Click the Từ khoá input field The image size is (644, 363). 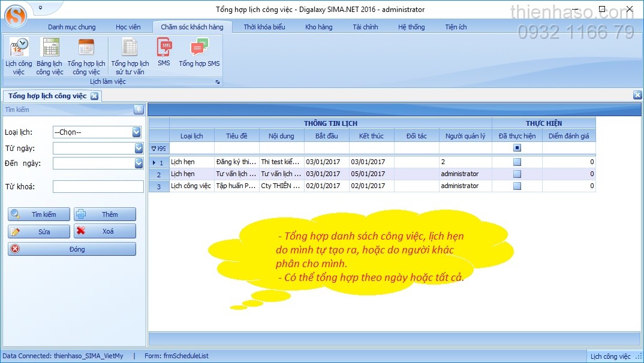point(98,187)
